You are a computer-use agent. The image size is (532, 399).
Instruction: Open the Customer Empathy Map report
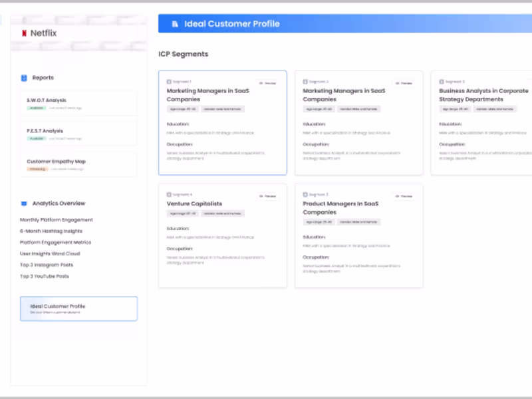pyautogui.click(x=78, y=164)
